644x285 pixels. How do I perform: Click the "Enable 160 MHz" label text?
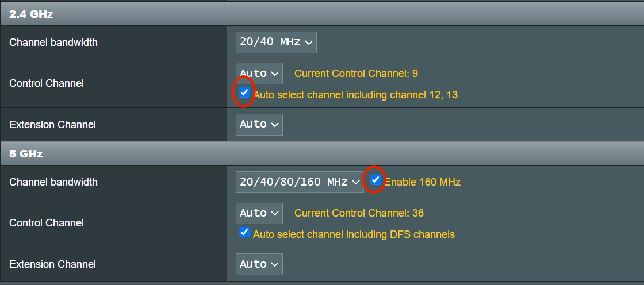pos(423,182)
